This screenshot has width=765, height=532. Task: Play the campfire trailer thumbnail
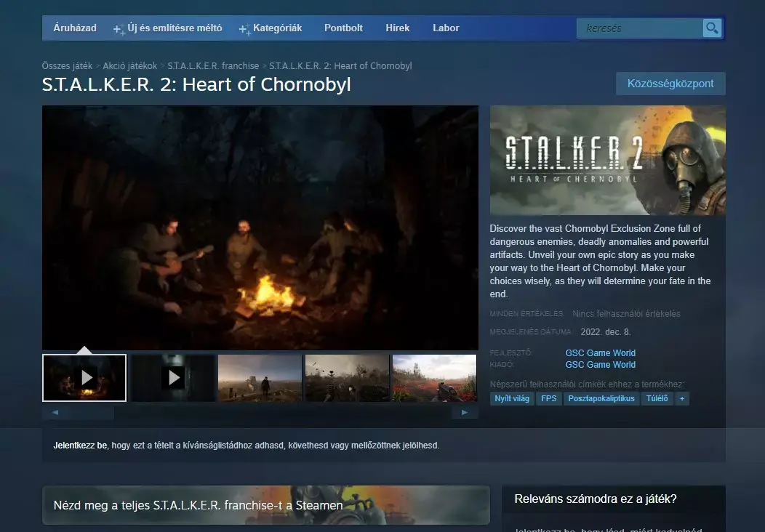84,378
